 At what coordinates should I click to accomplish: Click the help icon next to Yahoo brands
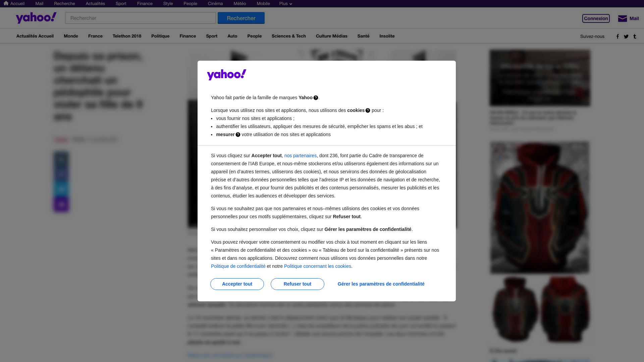(x=316, y=98)
